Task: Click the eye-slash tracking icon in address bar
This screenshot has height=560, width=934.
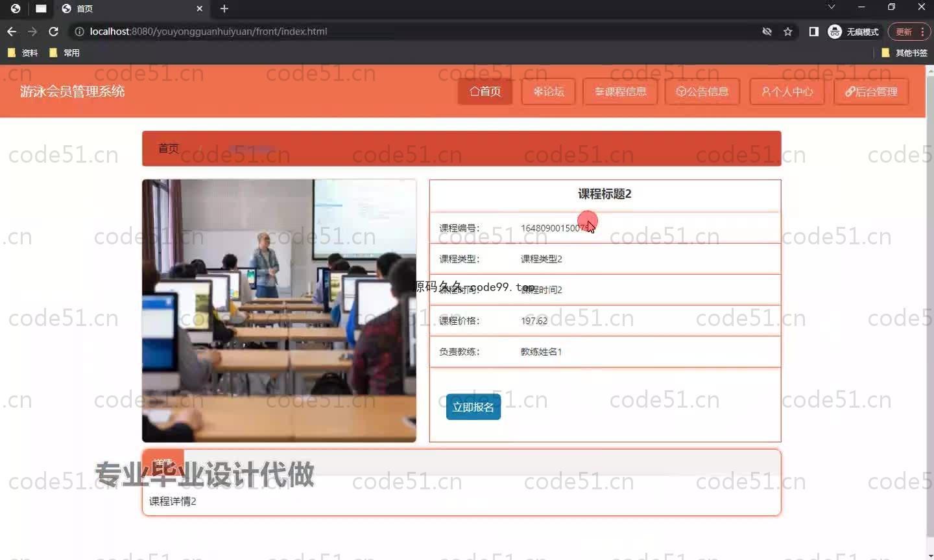Action: (x=767, y=31)
